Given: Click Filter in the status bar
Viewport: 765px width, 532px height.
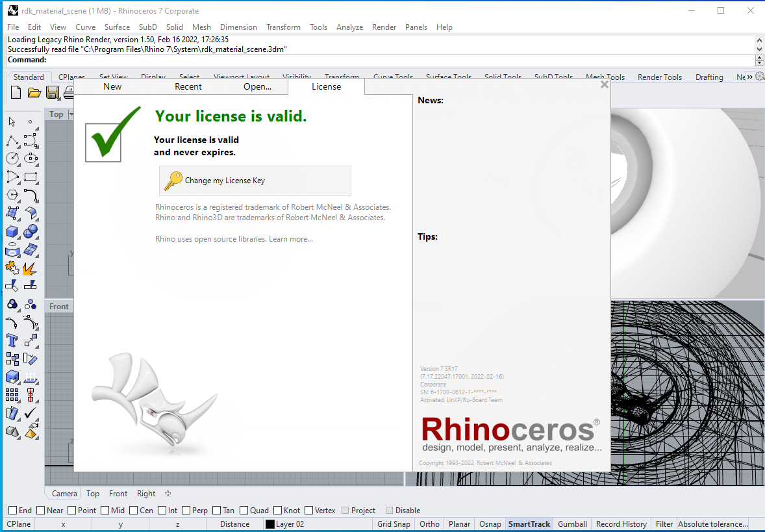Looking at the screenshot, I should tap(664, 524).
